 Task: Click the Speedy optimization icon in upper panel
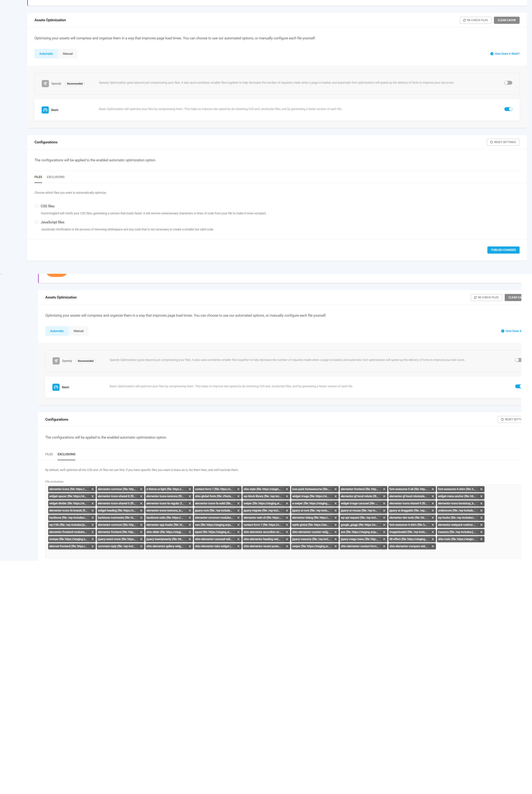click(x=45, y=83)
